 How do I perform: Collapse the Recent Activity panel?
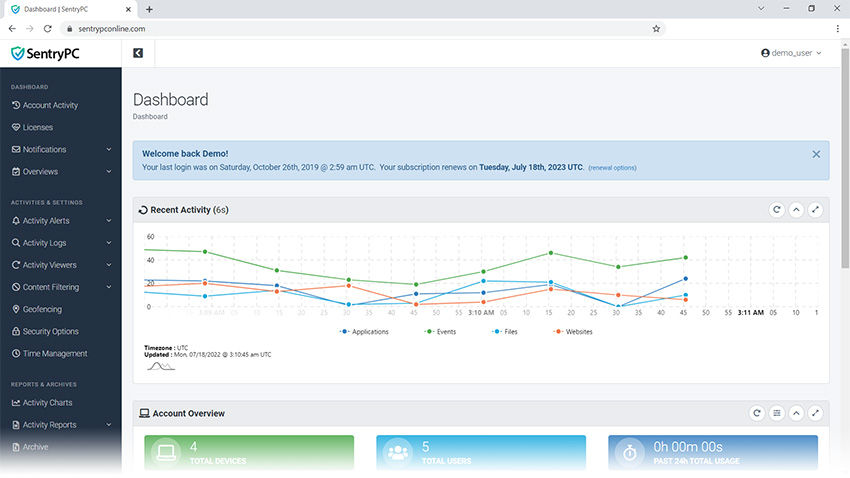click(x=796, y=210)
